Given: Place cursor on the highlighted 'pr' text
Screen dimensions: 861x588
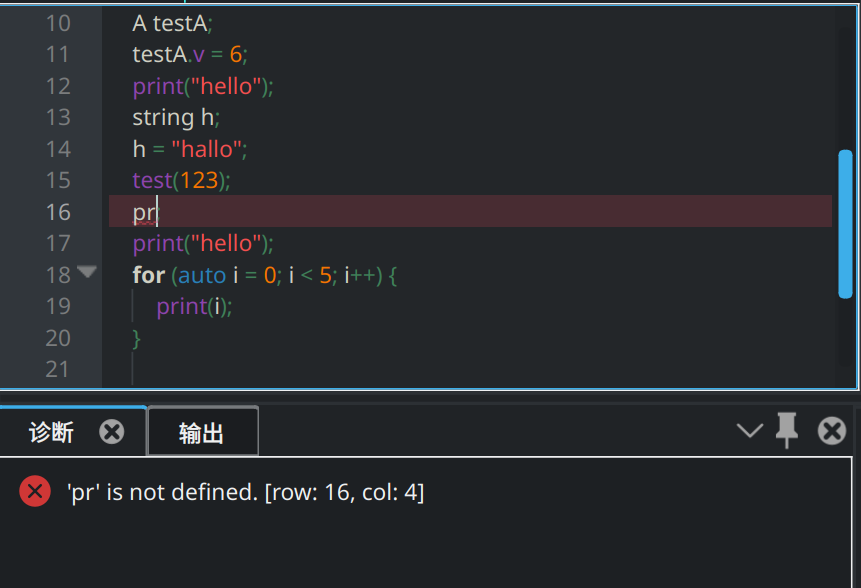Looking at the screenshot, I should click(x=144, y=212).
